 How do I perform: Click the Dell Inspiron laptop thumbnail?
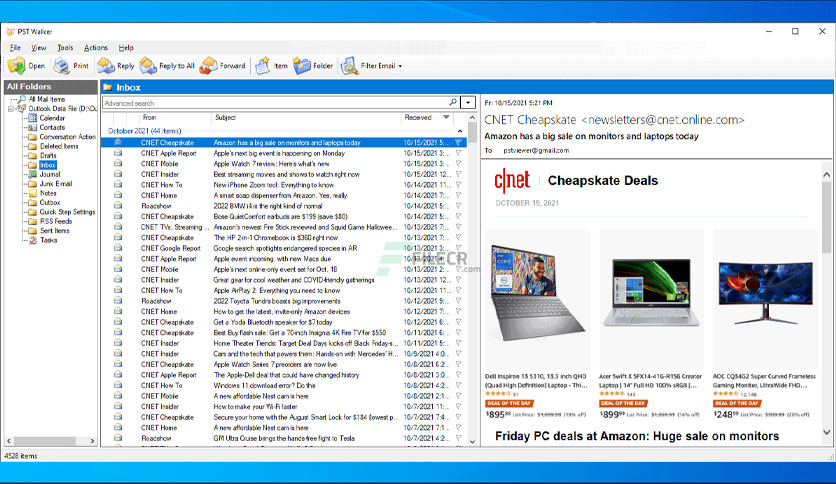pyautogui.click(x=537, y=293)
